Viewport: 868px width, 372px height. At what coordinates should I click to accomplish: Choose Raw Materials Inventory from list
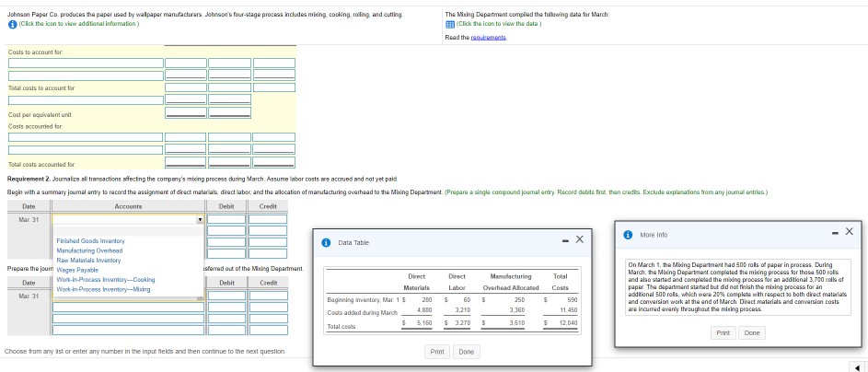(88, 261)
